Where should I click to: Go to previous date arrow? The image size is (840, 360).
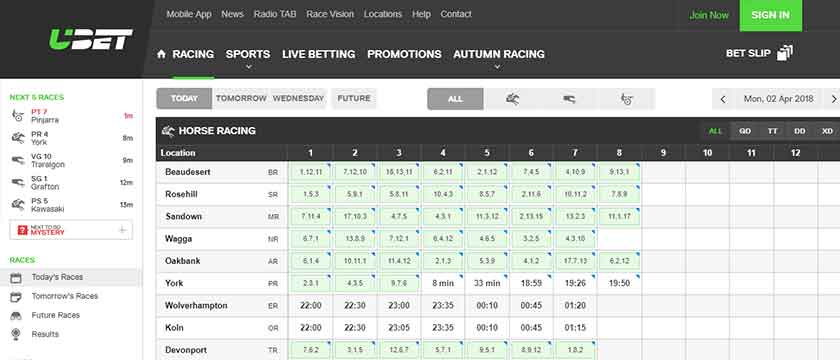point(723,99)
